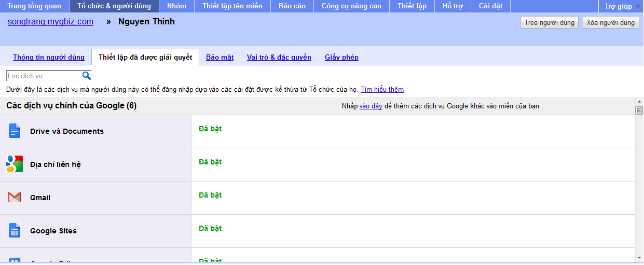Click the Địa chỉ liên hệ contacts icon
The image size is (644, 265).
click(x=15, y=164)
